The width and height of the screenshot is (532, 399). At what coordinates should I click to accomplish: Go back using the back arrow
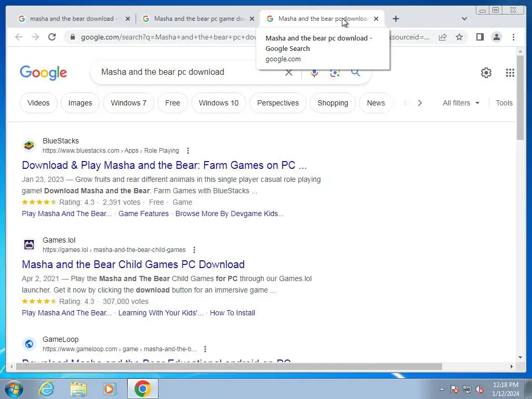(19, 37)
